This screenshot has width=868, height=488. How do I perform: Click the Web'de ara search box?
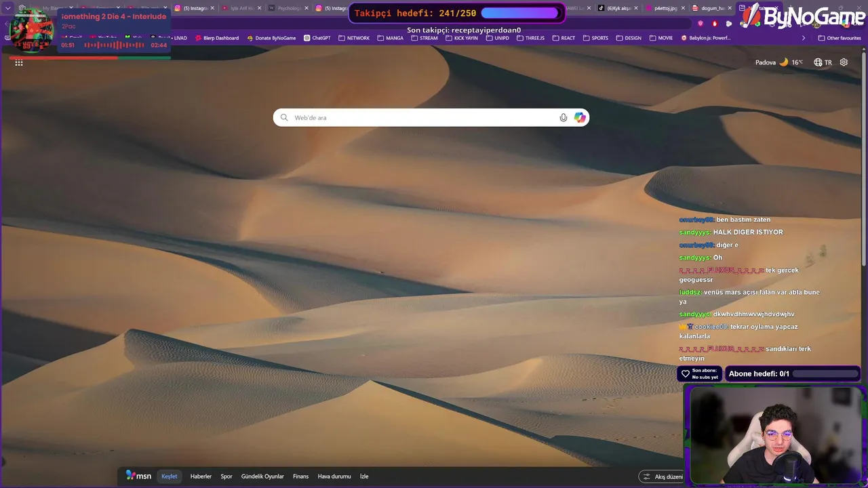(x=431, y=117)
